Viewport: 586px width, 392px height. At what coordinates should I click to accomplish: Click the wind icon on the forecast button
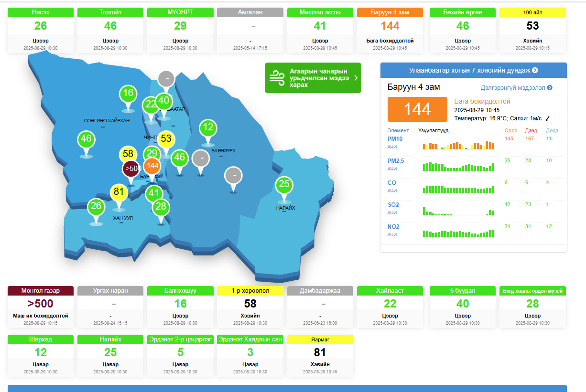277,78
